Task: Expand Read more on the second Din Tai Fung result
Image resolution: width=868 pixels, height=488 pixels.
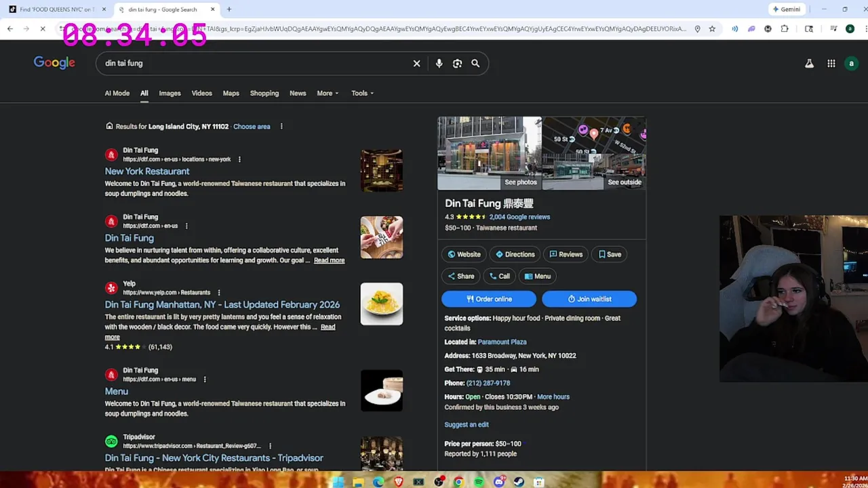Action: click(x=329, y=260)
